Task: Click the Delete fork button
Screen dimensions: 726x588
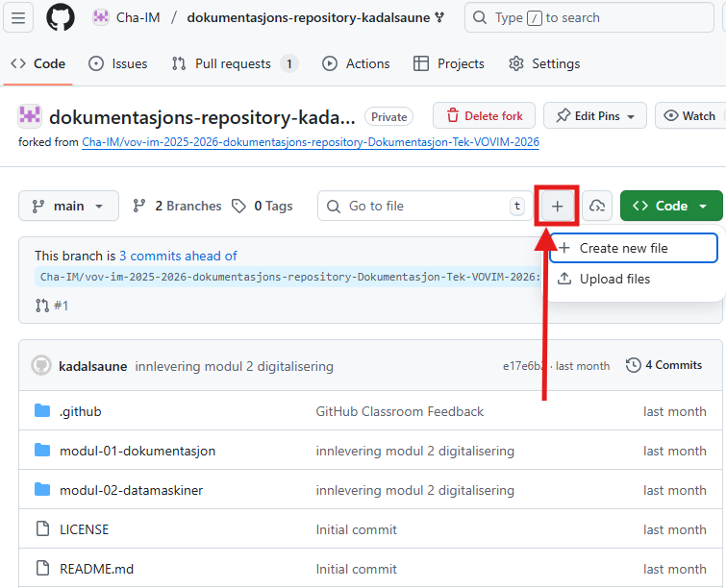Action: (x=484, y=115)
